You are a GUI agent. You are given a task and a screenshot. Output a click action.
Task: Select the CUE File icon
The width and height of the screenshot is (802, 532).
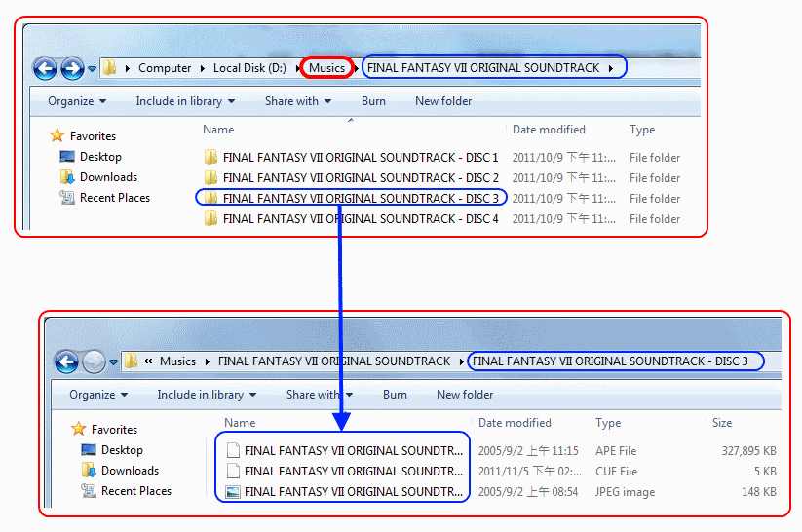coord(233,471)
